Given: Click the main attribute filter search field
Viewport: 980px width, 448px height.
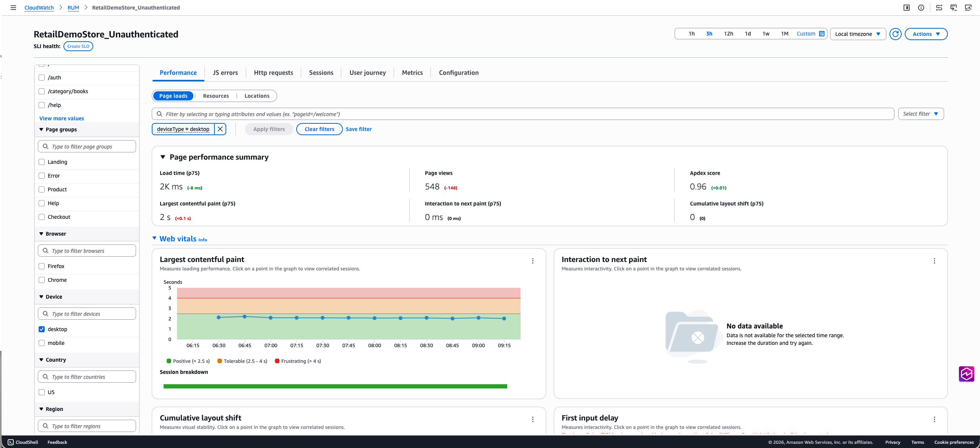Looking at the screenshot, I should tap(523, 114).
